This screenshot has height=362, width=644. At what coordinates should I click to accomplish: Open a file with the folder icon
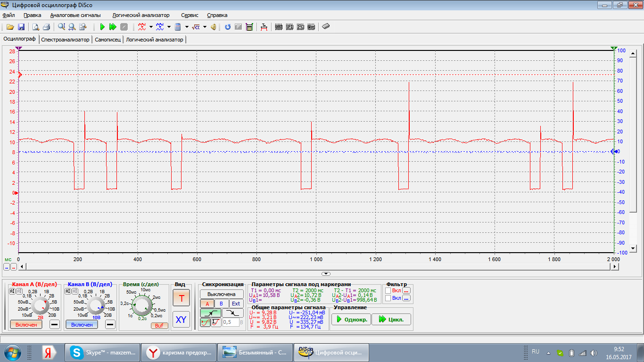click(x=10, y=27)
